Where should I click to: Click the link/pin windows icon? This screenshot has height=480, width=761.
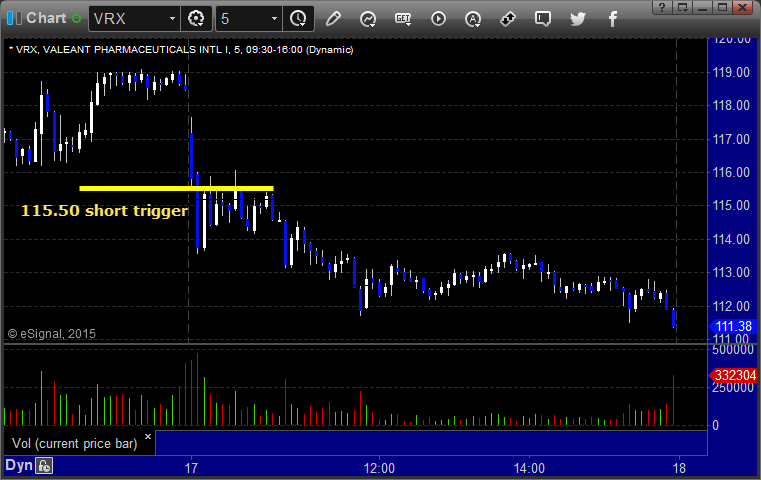pyautogui.click(x=508, y=19)
